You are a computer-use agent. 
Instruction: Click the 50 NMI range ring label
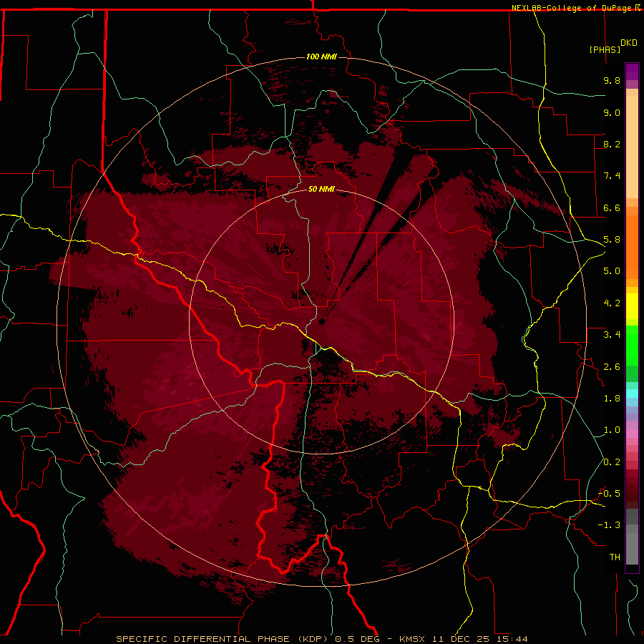click(x=321, y=189)
